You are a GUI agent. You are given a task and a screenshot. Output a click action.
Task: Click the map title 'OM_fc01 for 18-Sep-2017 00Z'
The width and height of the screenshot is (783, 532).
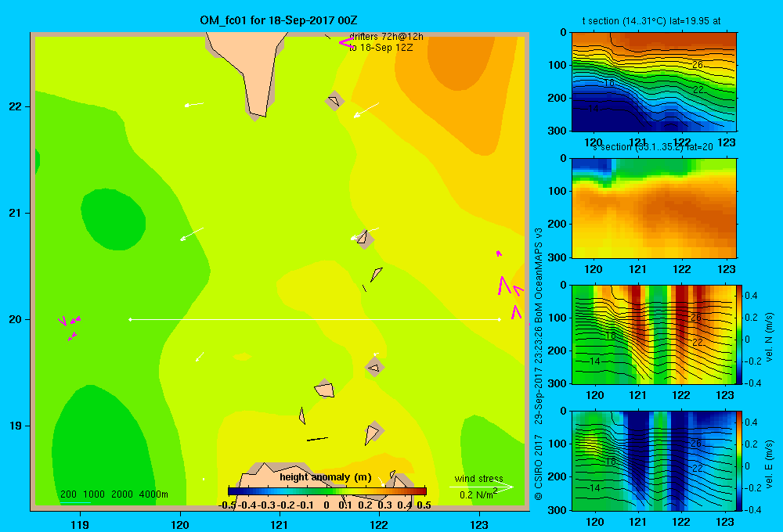click(x=279, y=20)
